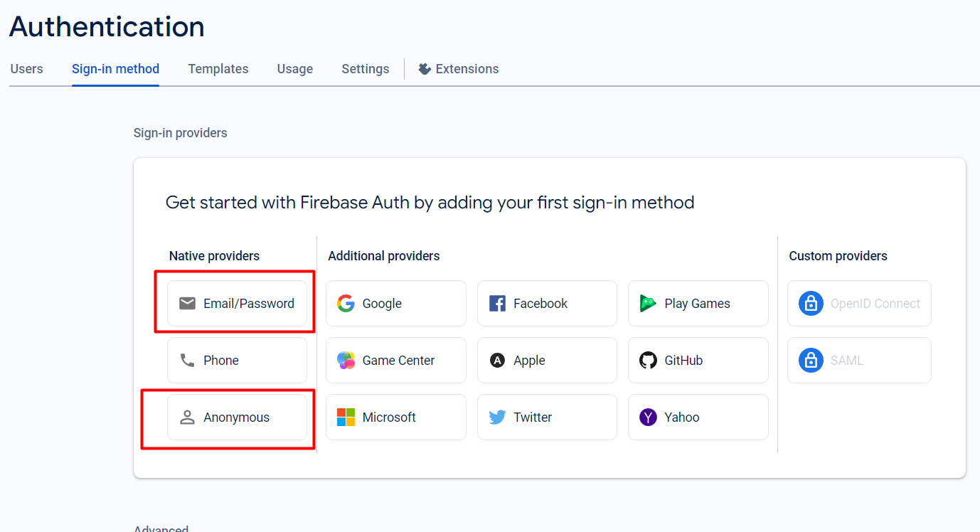Select the SAML custom provider

[x=859, y=361]
